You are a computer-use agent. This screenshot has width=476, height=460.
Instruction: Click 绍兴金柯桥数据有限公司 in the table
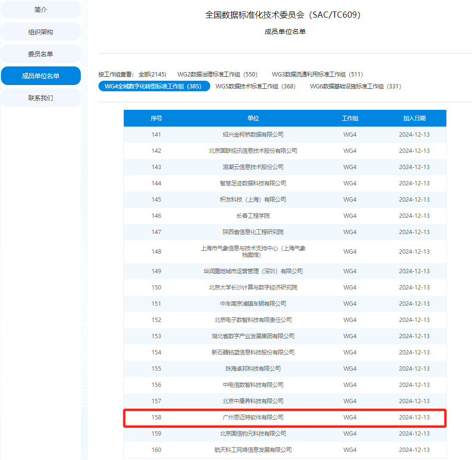pos(253,134)
